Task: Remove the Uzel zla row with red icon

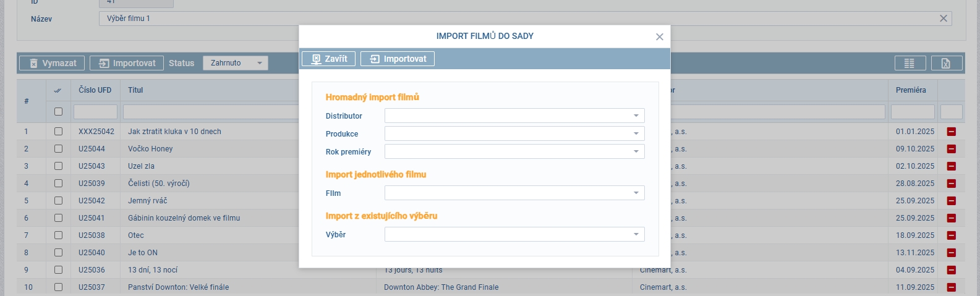Action: [x=951, y=166]
